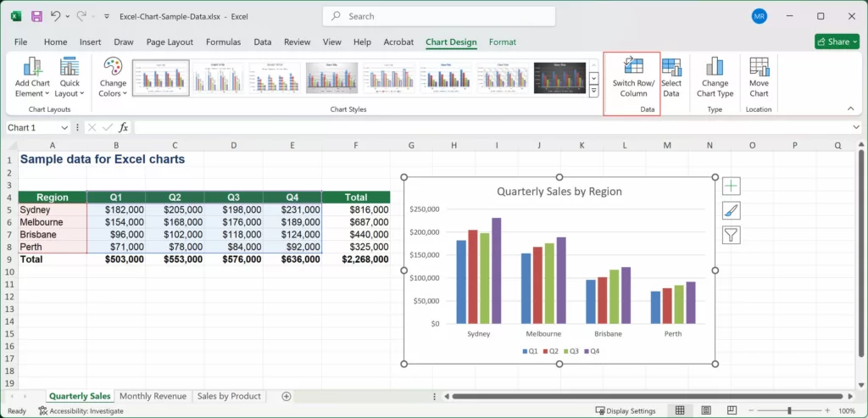This screenshot has width=868, height=418.
Task: Click the zoom slider handle
Action: click(x=789, y=410)
